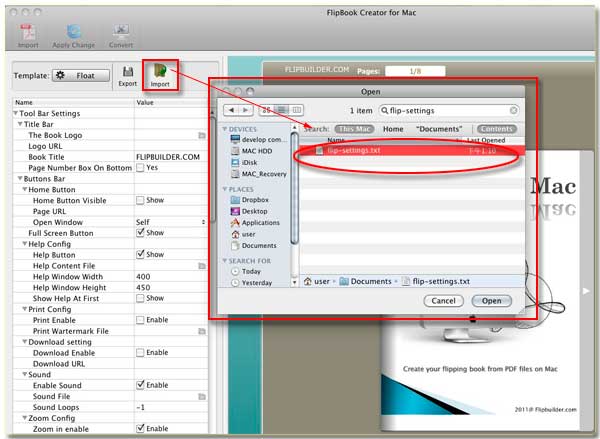Go back in Open dialog

coord(231,110)
